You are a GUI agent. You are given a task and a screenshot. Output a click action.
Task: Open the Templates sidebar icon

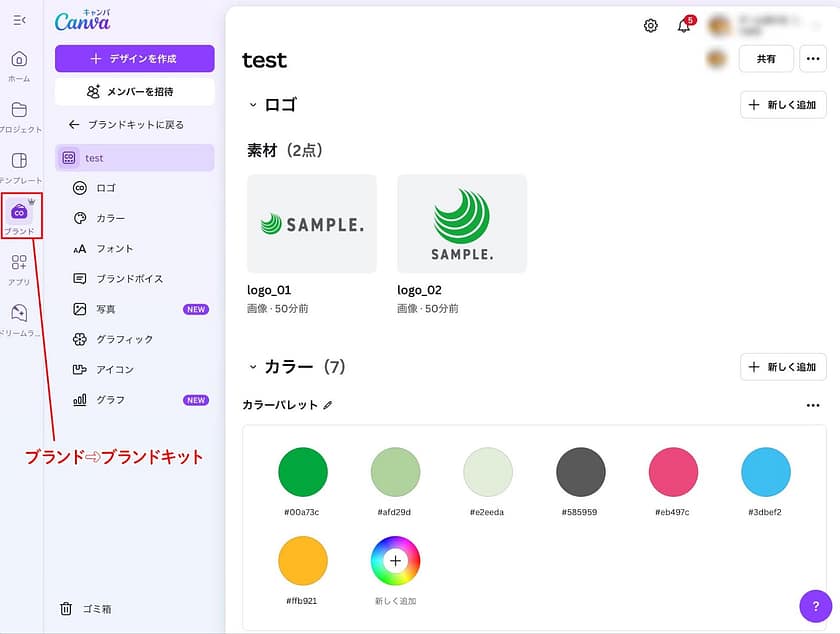(x=19, y=161)
